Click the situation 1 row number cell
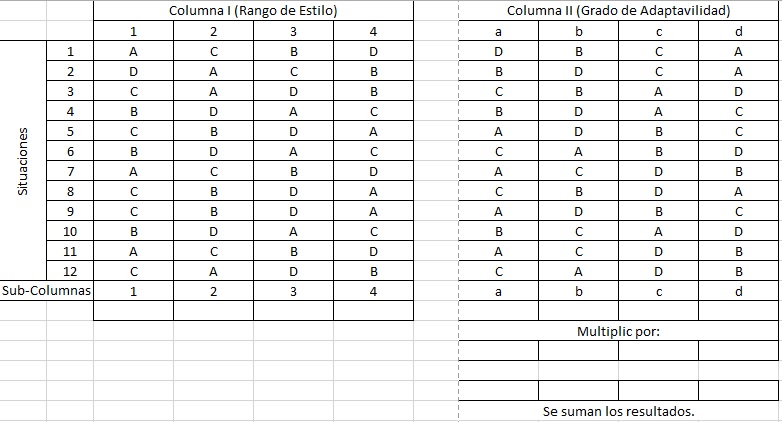Viewport: 782px width, 422px height. tap(70, 51)
